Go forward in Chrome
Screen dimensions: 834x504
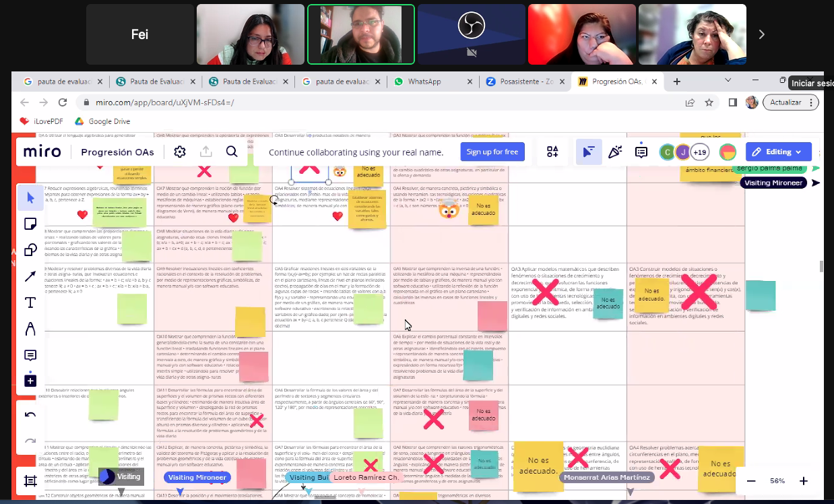click(44, 102)
